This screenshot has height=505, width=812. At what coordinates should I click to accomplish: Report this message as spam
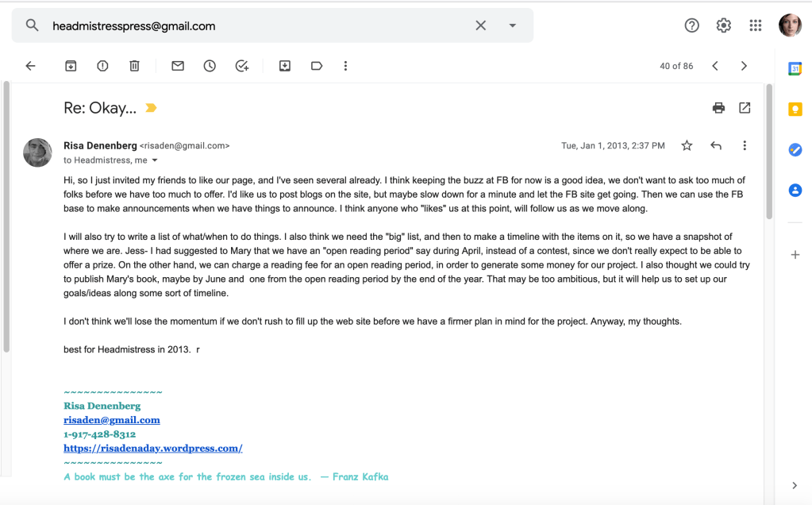pos(102,66)
